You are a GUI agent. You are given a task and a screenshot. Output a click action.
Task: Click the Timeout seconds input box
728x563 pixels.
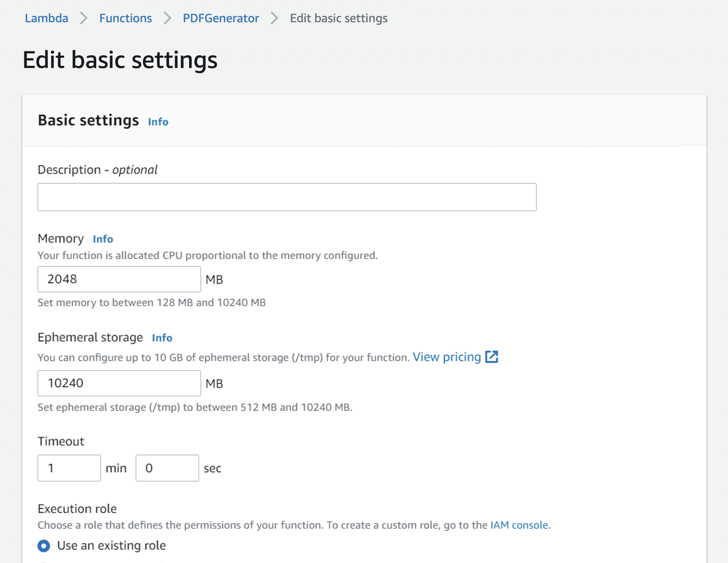click(x=167, y=468)
